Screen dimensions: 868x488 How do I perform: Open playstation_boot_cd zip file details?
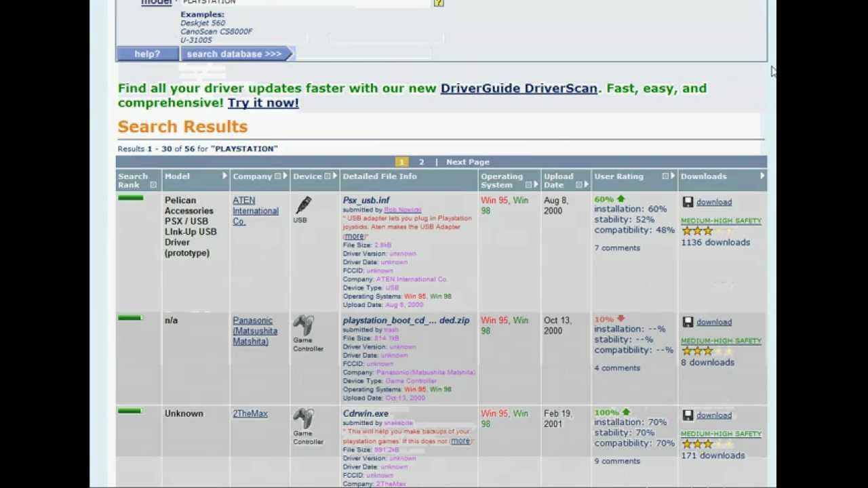[x=406, y=321]
